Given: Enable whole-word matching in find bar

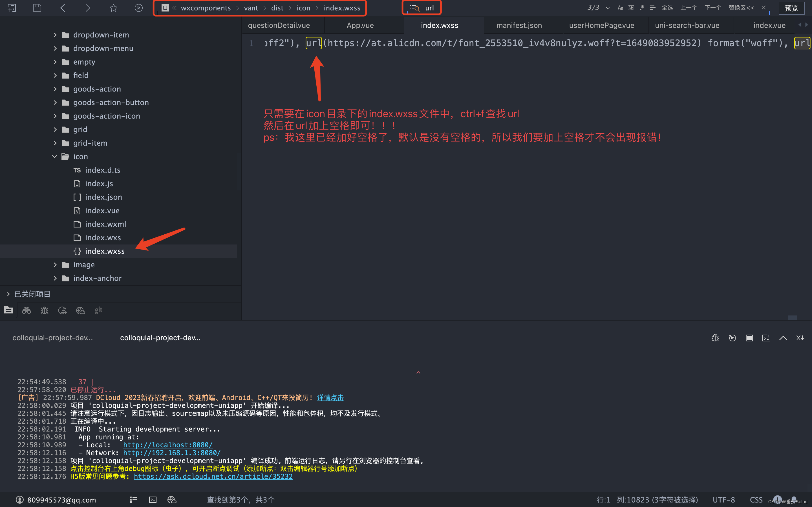Looking at the screenshot, I should tap(631, 7).
